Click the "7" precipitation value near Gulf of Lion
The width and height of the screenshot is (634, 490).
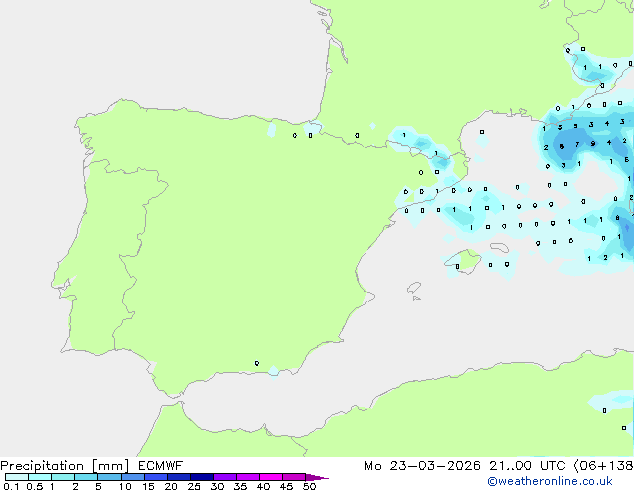click(x=577, y=144)
